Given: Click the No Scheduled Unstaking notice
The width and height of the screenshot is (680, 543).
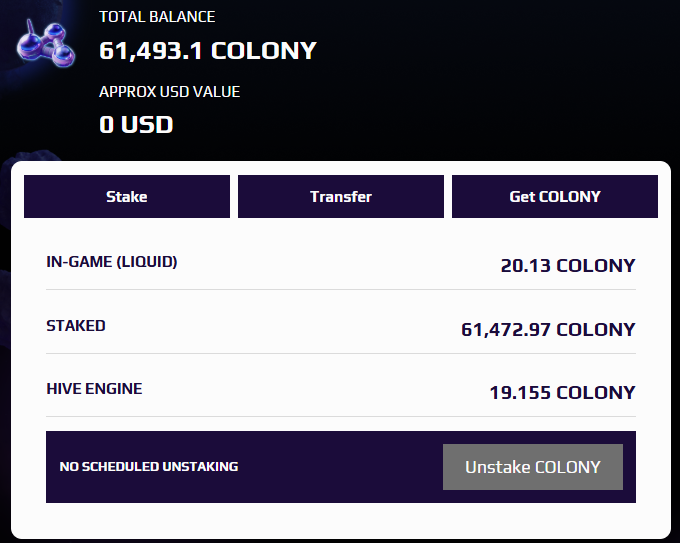Looking at the screenshot, I should pos(149,467).
